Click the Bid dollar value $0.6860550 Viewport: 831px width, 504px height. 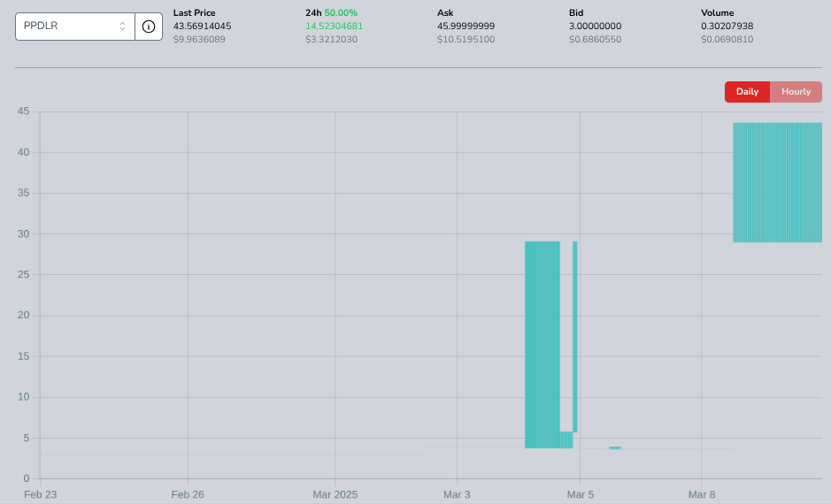[x=596, y=39]
